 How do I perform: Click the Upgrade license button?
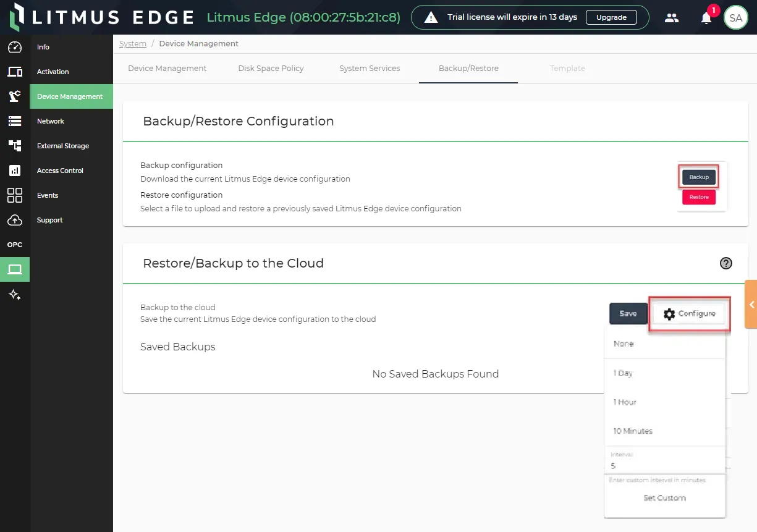pyautogui.click(x=611, y=17)
